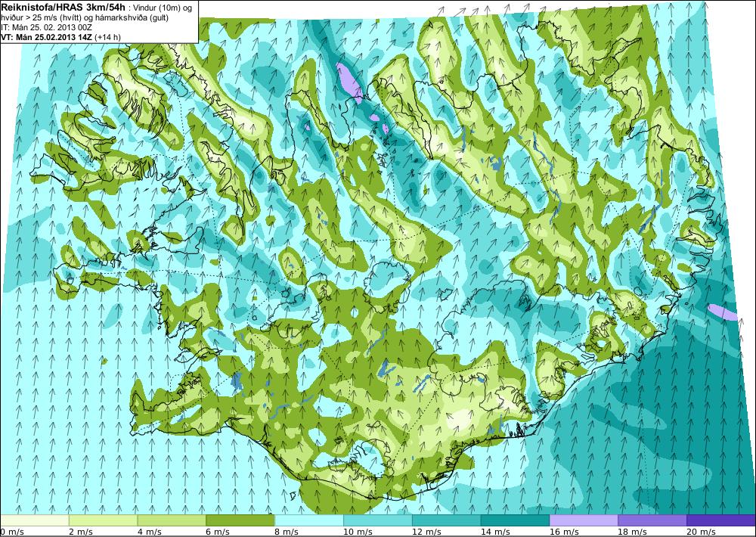Select the "8 m/s" legend label
Screen dimensions: 756x537
(x=287, y=532)
